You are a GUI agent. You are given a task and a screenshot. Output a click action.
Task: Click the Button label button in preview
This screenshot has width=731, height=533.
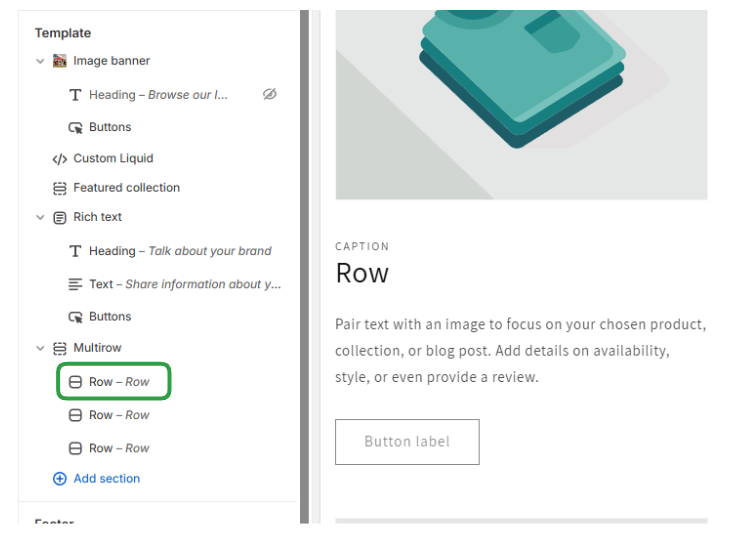407,441
